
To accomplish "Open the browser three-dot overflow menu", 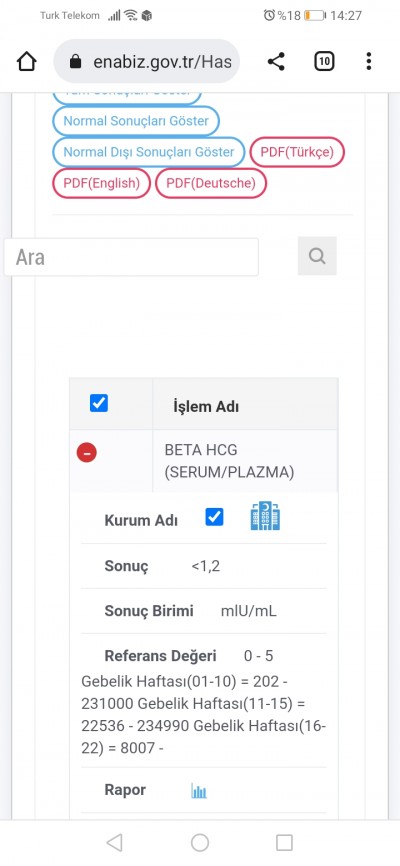I will point(369,61).
